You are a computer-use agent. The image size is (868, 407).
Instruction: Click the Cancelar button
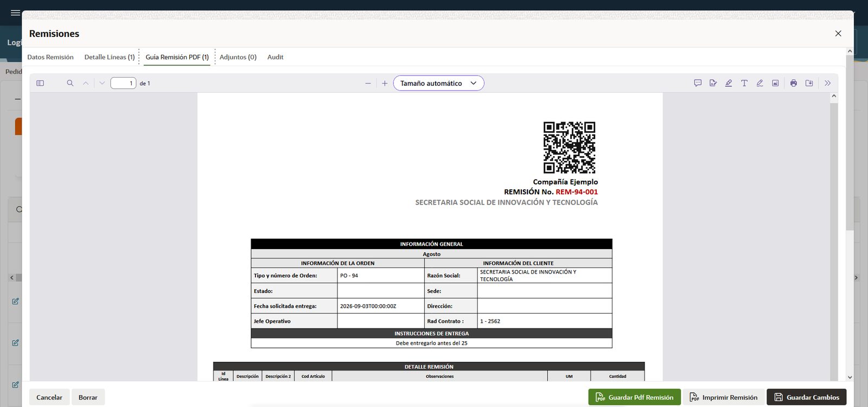[x=49, y=397]
